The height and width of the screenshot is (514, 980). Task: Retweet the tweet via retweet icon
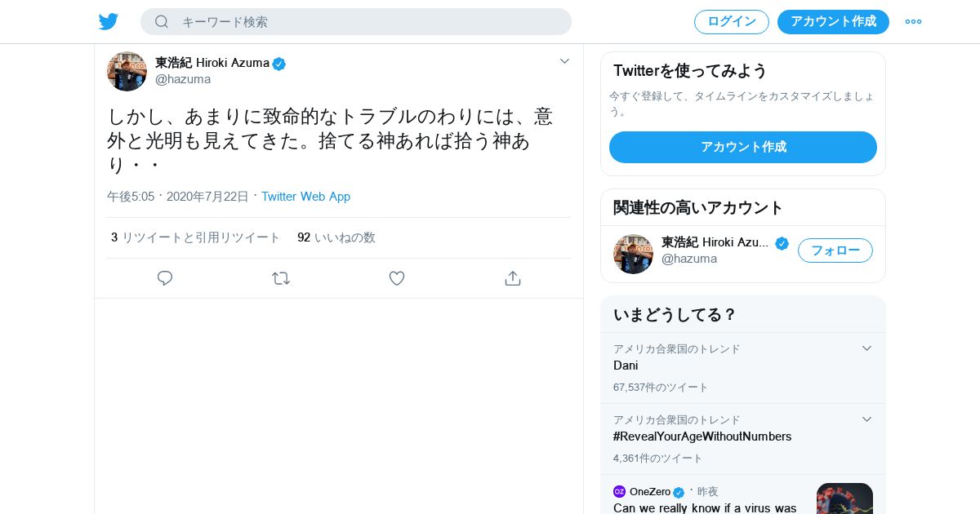[x=281, y=278]
